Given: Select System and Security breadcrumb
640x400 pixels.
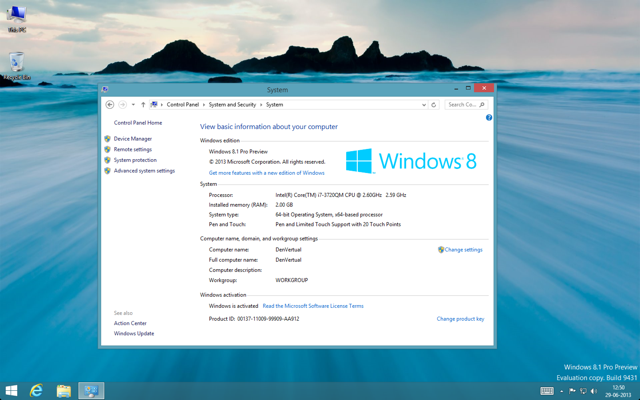Looking at the screenshot, I should [x=232, y=104].
